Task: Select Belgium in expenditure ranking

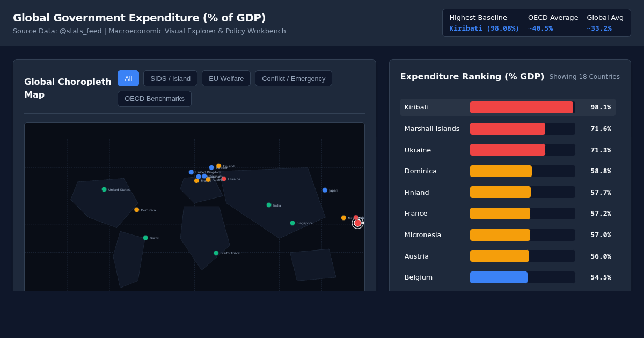Action: pos(419,277)
